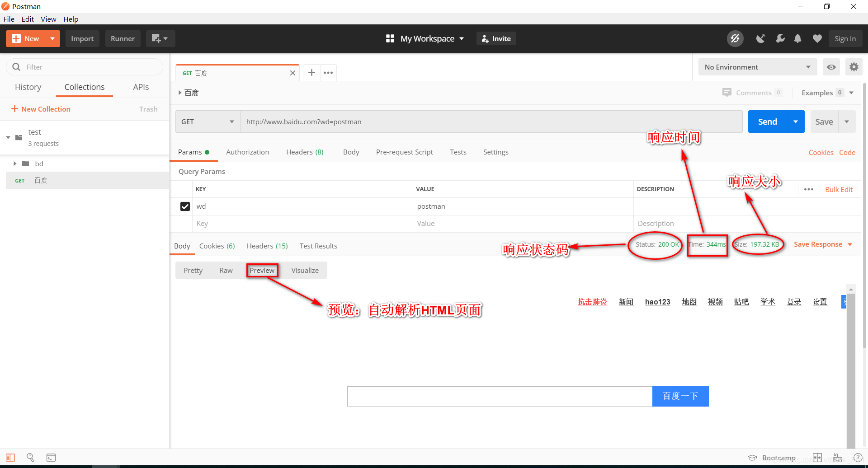
Task: Click the two-pane layout icon in status bar
Action: 817,458
